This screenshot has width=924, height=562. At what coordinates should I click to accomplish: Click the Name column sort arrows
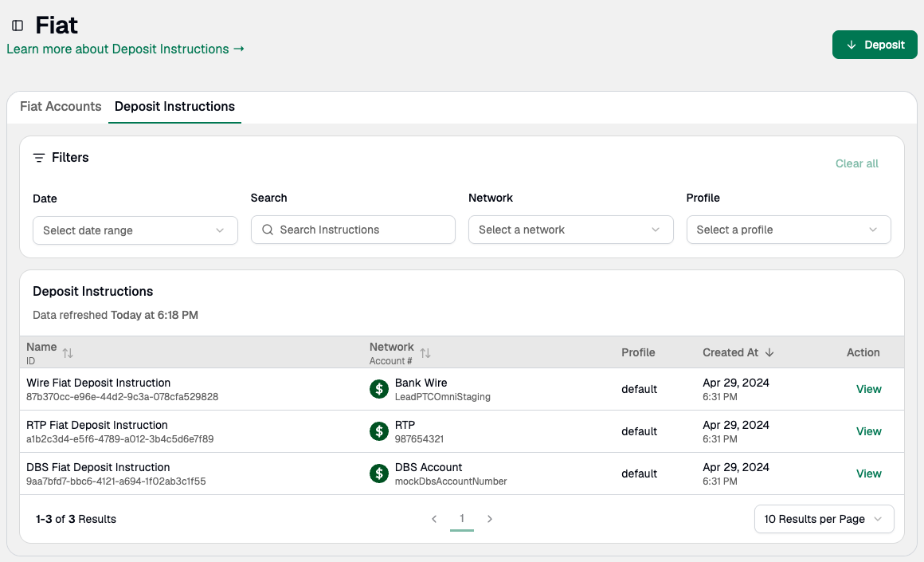(x=68, y=352)
